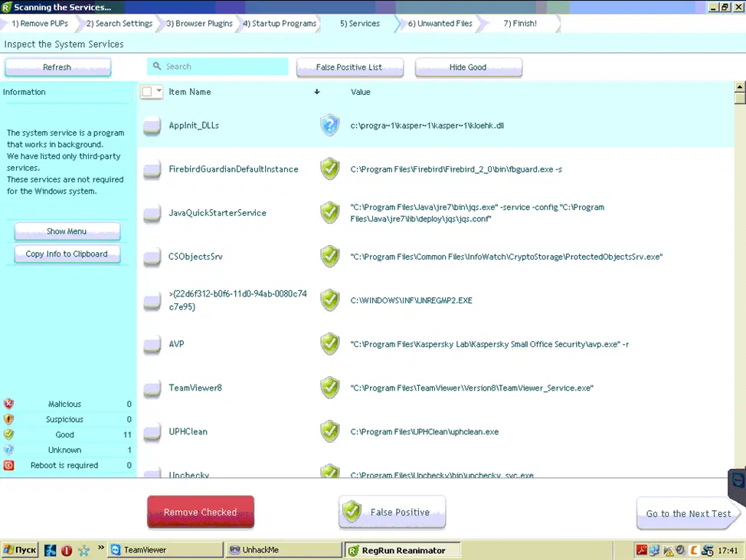The width and height of the screenshot is (746, 560).
Task: Check the AppInit_DLLs checkbox
Action: pyautogui.click(x=152, y=126)
